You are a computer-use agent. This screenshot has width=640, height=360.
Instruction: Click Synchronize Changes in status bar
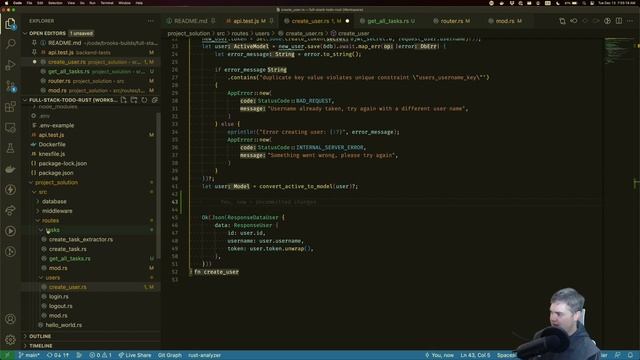tap(58, 355)
